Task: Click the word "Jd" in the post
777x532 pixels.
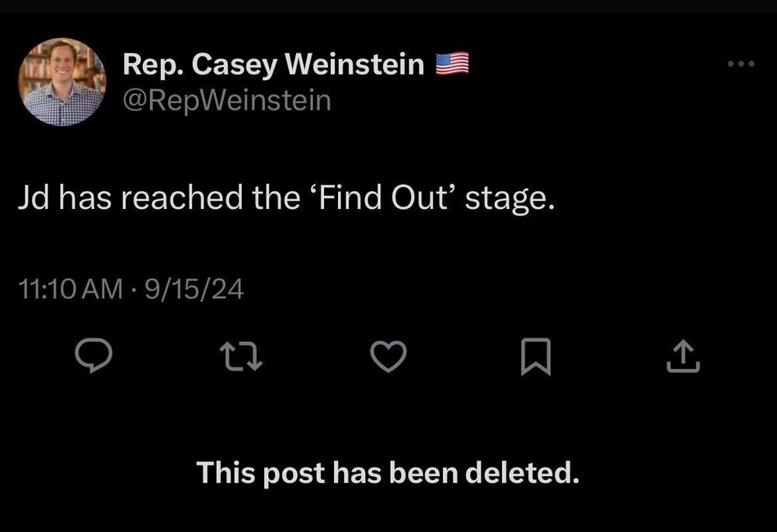Action: pos(33,197)
